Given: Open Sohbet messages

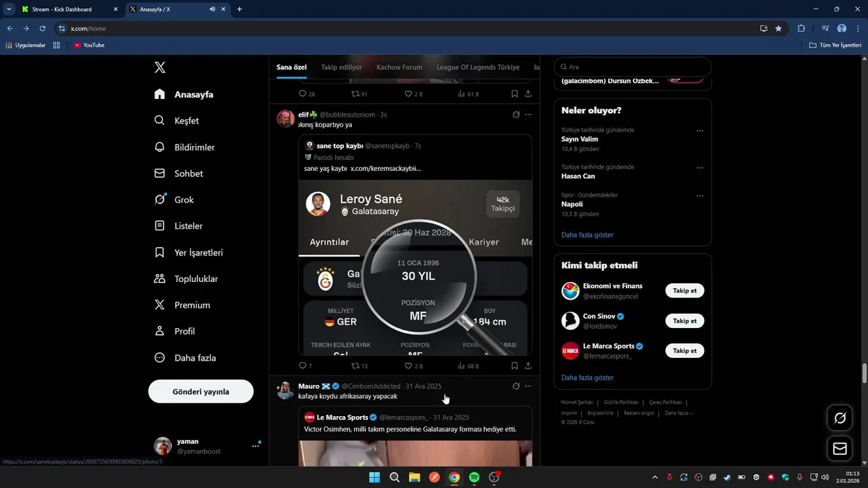Looking at the screenshot, I should [x=178, y=174].
